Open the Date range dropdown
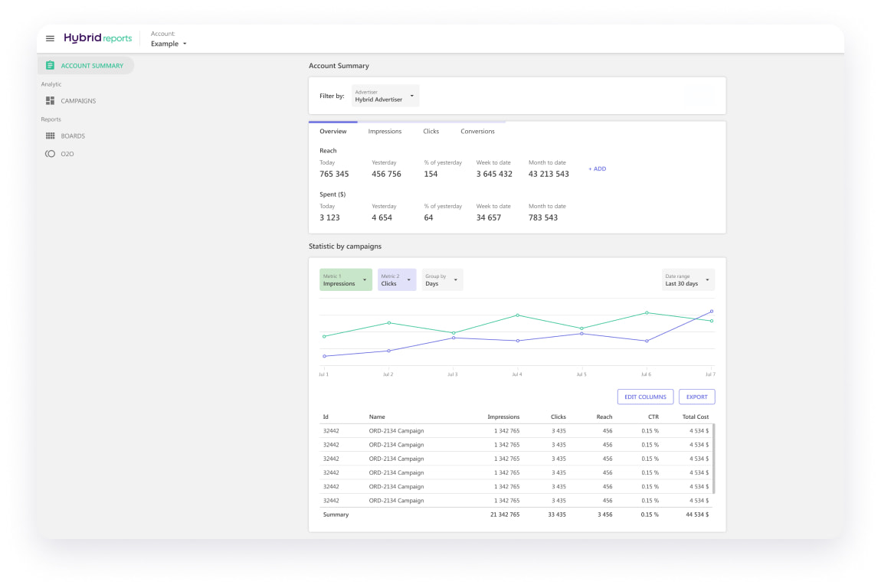This screenshot has width=881, height=588. [687, 279]
